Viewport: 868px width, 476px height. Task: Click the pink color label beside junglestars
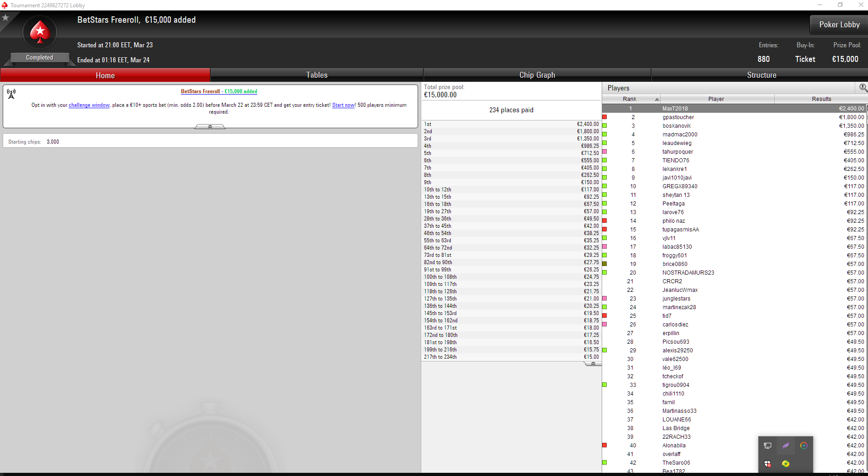click(x=604, y=298)
